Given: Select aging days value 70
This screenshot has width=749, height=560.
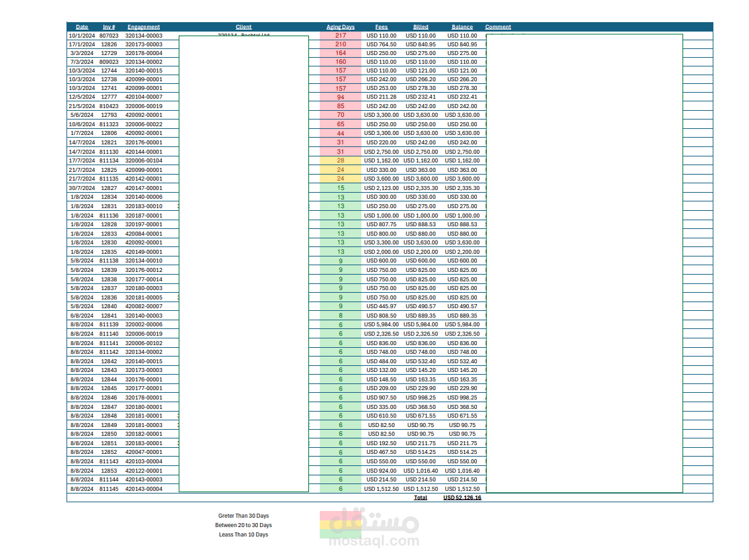Looking at the screenshot, I should (341, 115).
